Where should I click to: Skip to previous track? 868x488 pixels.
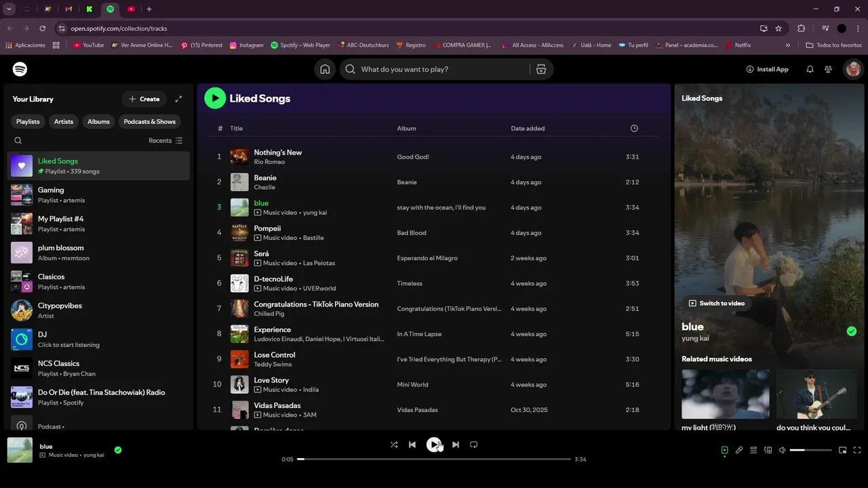coord(412,445)
